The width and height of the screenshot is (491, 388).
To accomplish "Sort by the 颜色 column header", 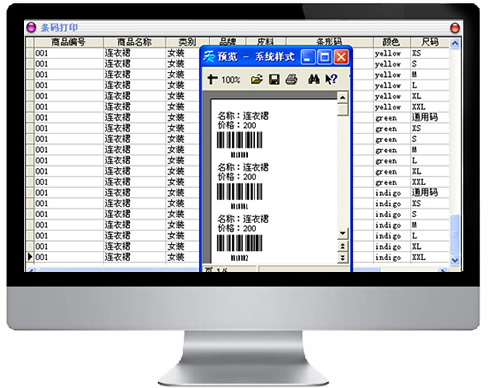I will click(x=391, y=42).
